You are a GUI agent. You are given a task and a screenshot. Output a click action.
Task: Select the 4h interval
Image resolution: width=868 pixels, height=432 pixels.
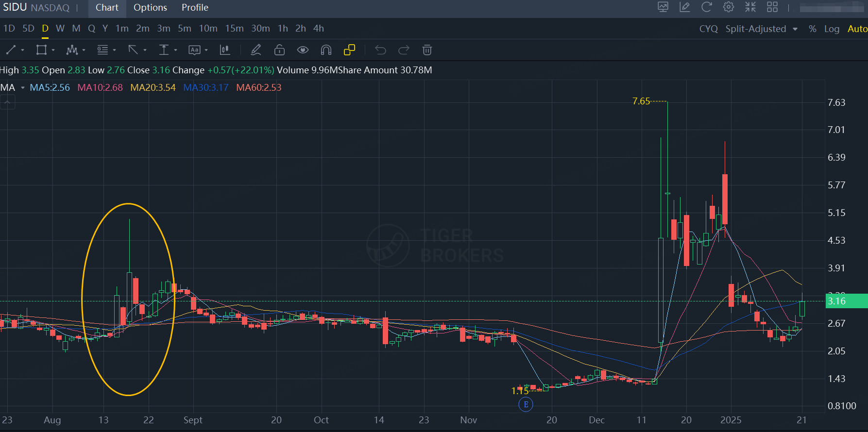pyautogui.click(x=319, y=29)
